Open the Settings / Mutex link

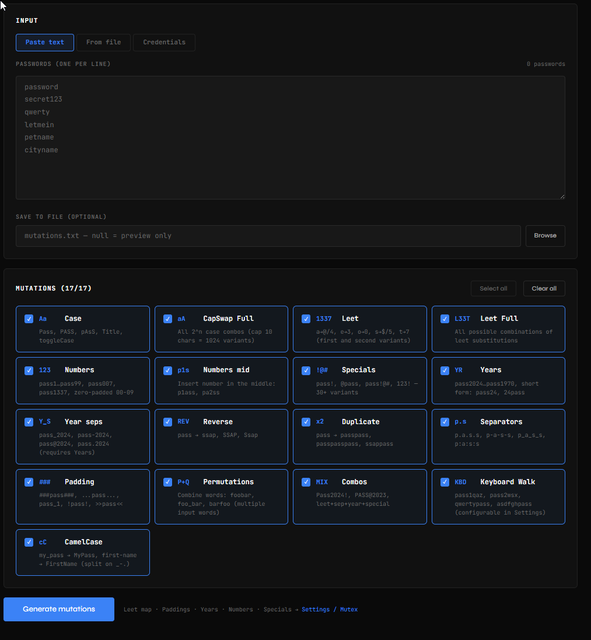click(x=329, y=609)
